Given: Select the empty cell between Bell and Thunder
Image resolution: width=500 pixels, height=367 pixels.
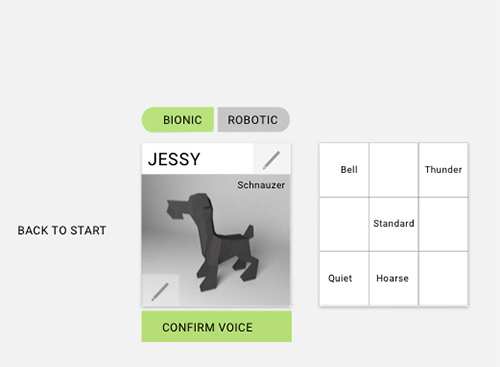Looking at the screenshot, I should pyautogui.click(x=394, y=170).
